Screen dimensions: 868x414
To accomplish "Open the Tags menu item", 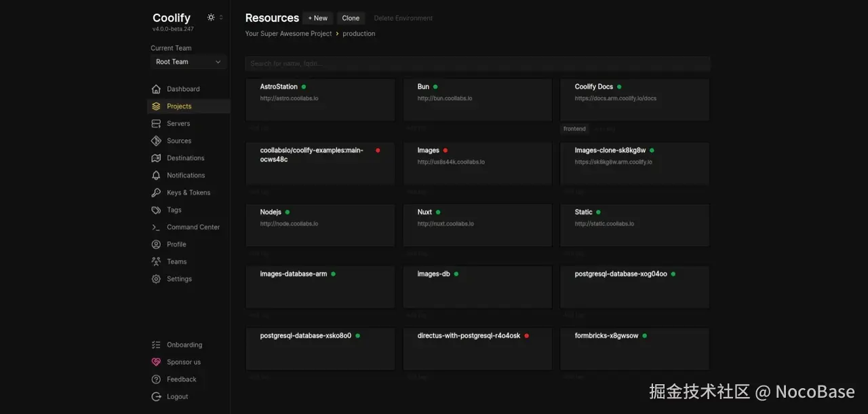I will click(189, 210).
